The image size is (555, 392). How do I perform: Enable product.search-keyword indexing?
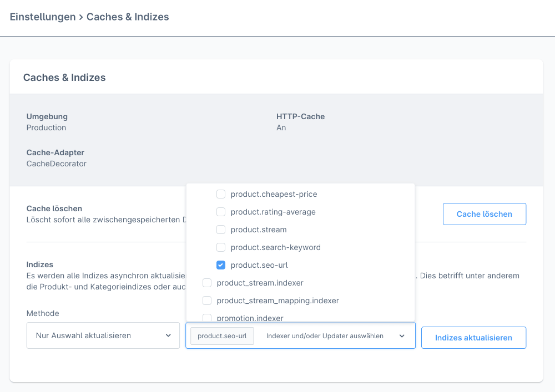(x=220, y=247)
